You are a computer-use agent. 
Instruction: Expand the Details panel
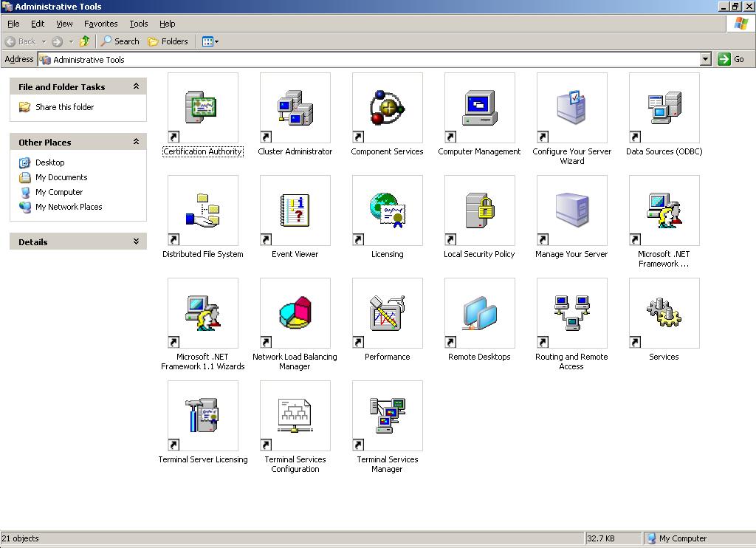(136, 242)
